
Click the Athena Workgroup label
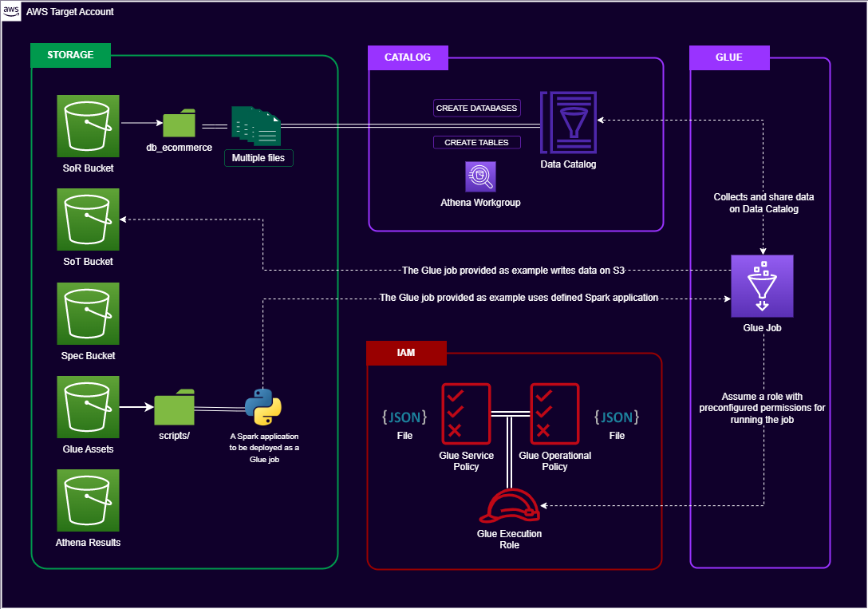[480, 203]
